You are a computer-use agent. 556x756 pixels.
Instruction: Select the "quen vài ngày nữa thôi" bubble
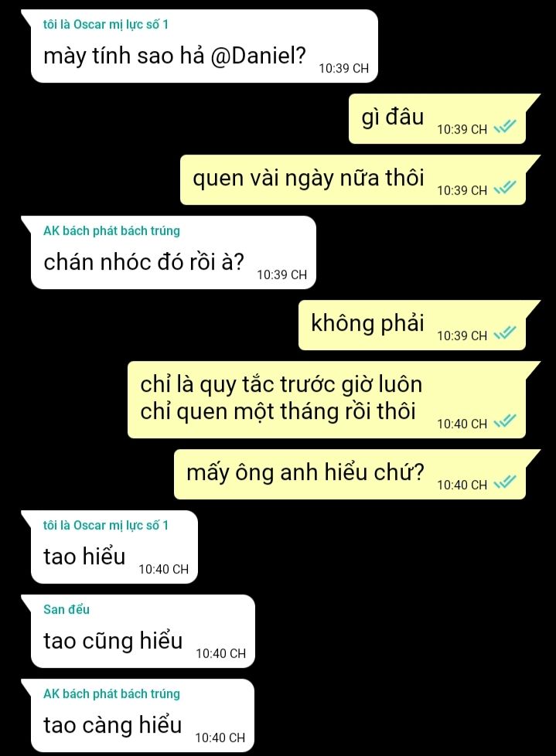pyautogui.click(x=353, y=180)
